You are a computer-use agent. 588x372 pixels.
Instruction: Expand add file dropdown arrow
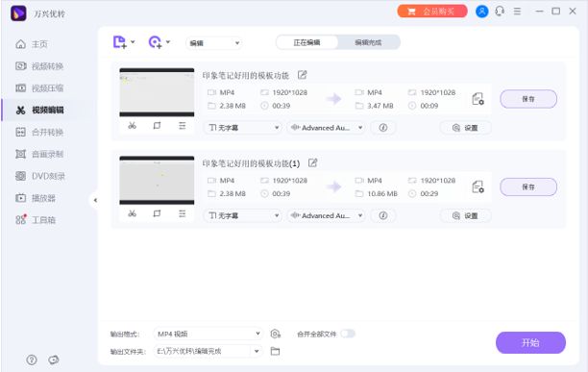click(x=133, y=42)
